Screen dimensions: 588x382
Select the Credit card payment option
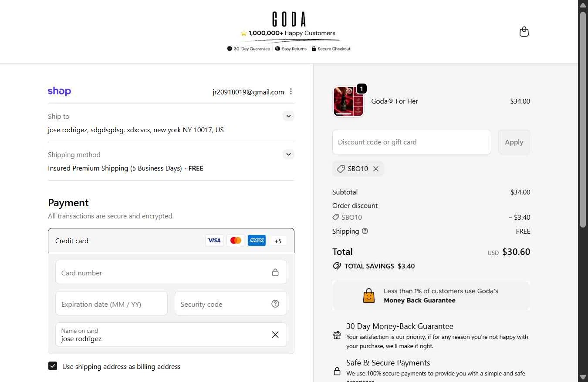(171, 241)
